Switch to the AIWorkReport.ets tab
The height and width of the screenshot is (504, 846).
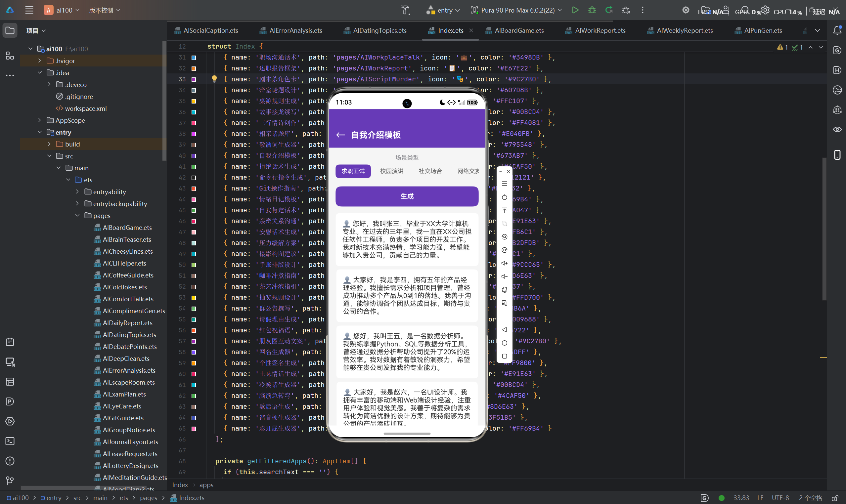(x=595, y=30)
